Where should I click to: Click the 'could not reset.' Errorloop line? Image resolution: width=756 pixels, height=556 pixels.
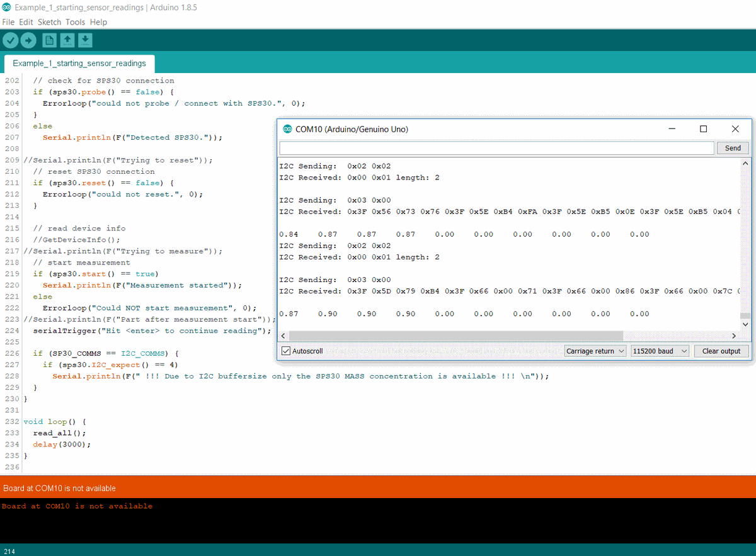[x=123, y=195]
